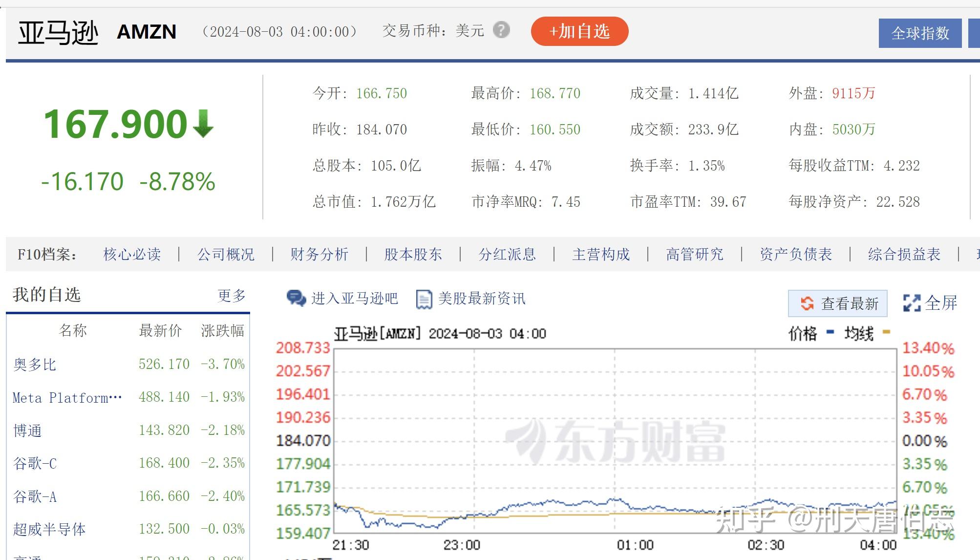Screen dimensions: 980x560
Task: Click the AMZN ticker symbol
Action: [x=147, y=32]
